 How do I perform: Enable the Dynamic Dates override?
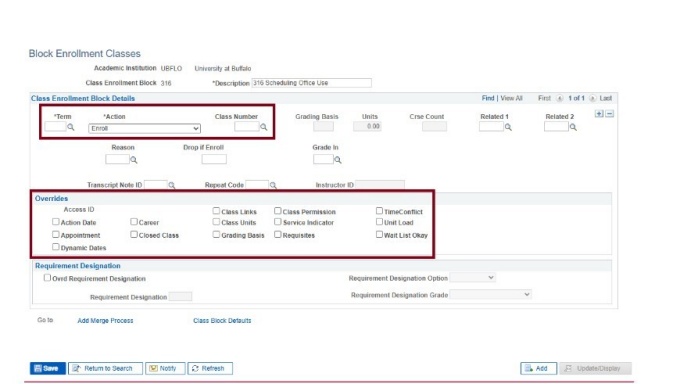56,247
